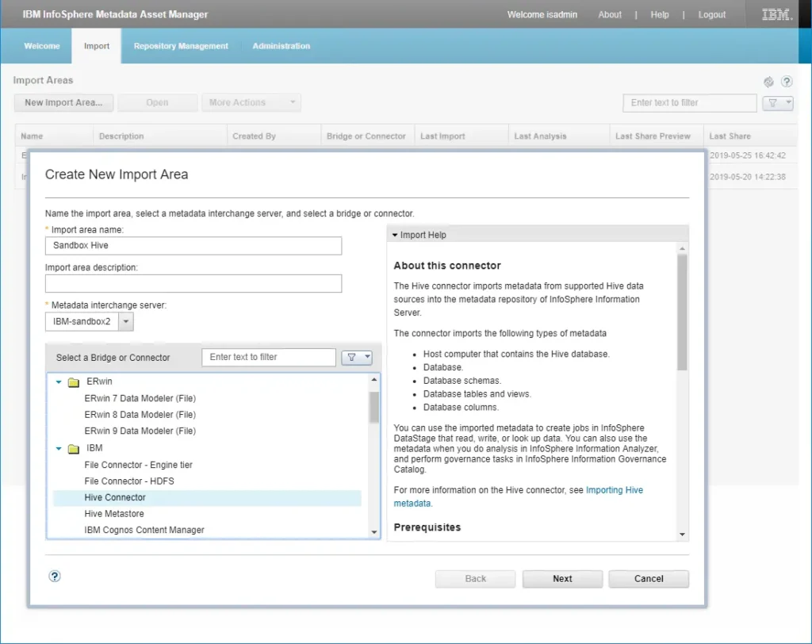Image resolution: width=812 pixels, height=644 pixels.
Task: Click the filter funnel icon in the dialog
Action: pos(352,357)
